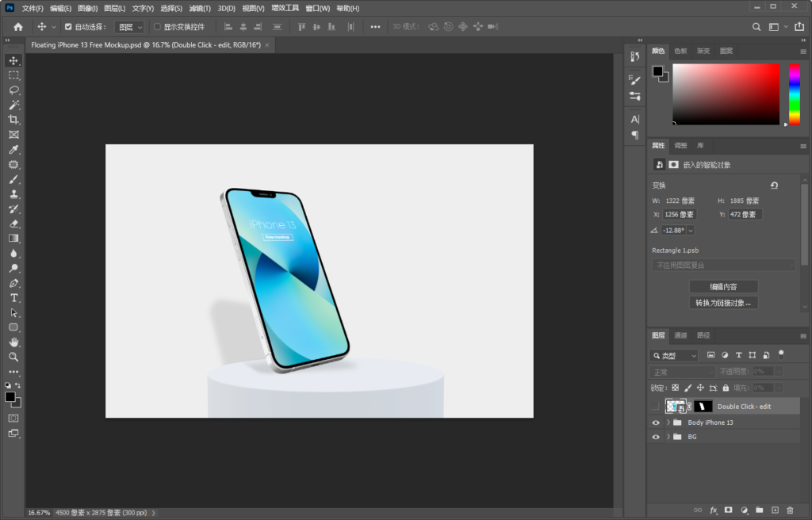Select the Pen tool
This screenshot has height=520, width=812.
(13, 283)
